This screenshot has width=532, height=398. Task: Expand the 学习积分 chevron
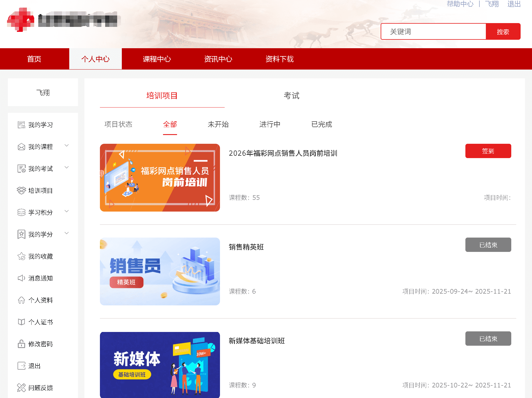coord(67,211)
